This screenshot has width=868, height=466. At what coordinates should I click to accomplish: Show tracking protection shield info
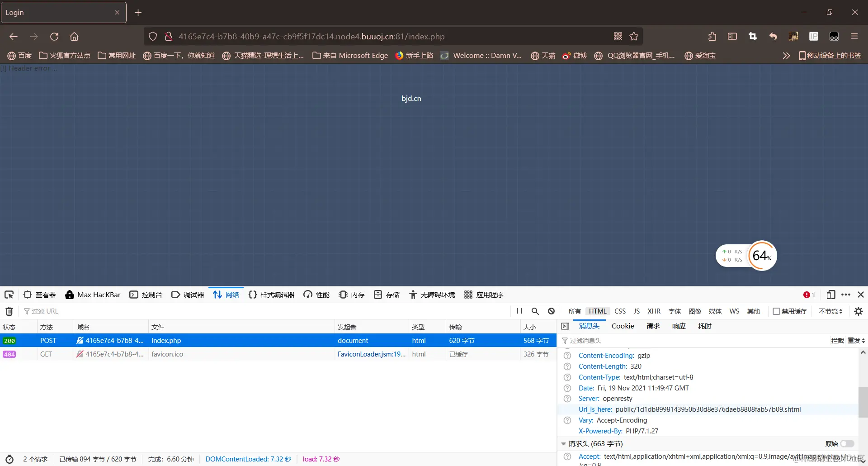[x=153, y=37]
